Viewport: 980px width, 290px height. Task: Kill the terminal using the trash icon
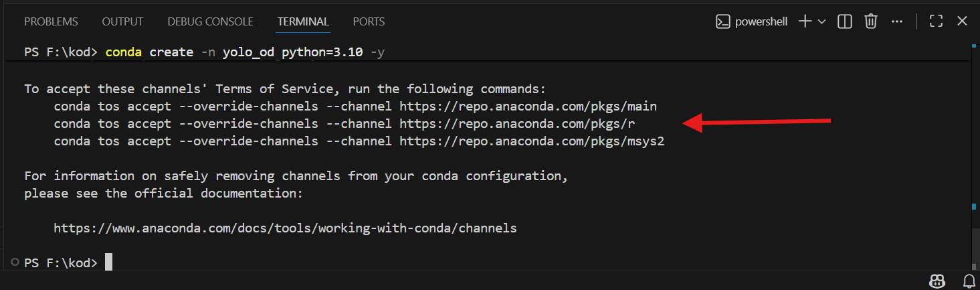[870, 21]
